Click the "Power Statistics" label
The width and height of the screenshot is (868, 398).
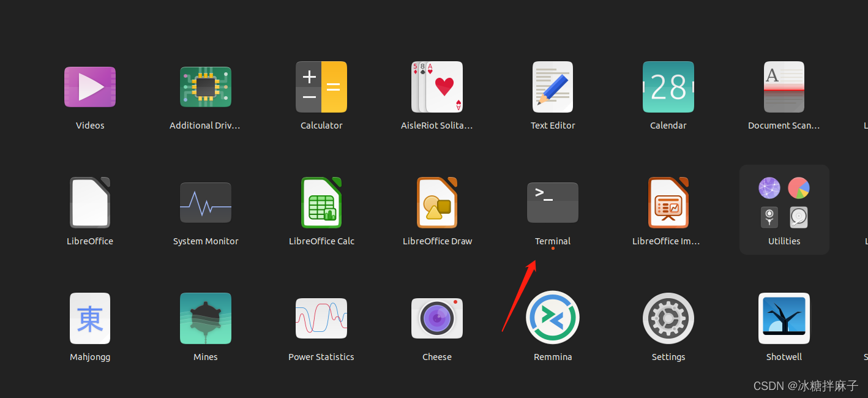tap(321, 357)
